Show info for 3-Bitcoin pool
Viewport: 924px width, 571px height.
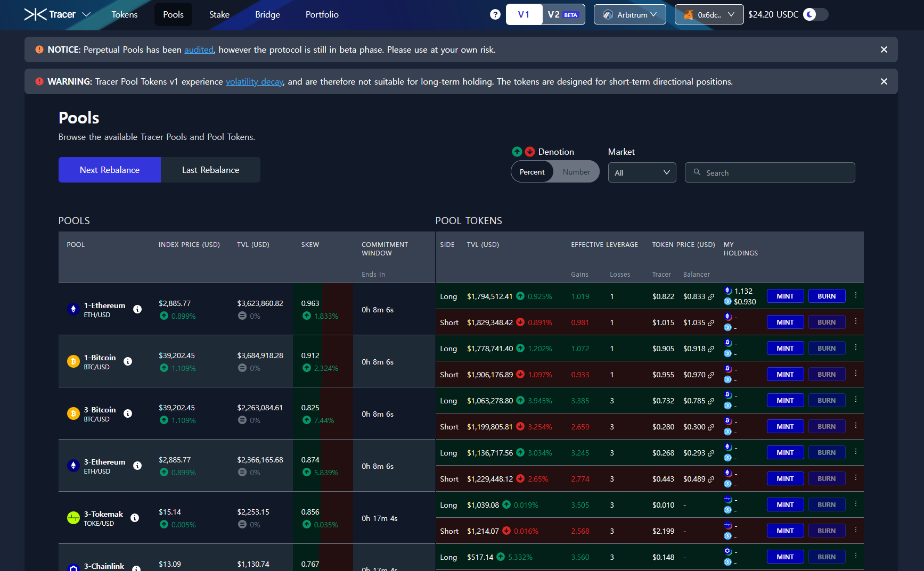128,413
